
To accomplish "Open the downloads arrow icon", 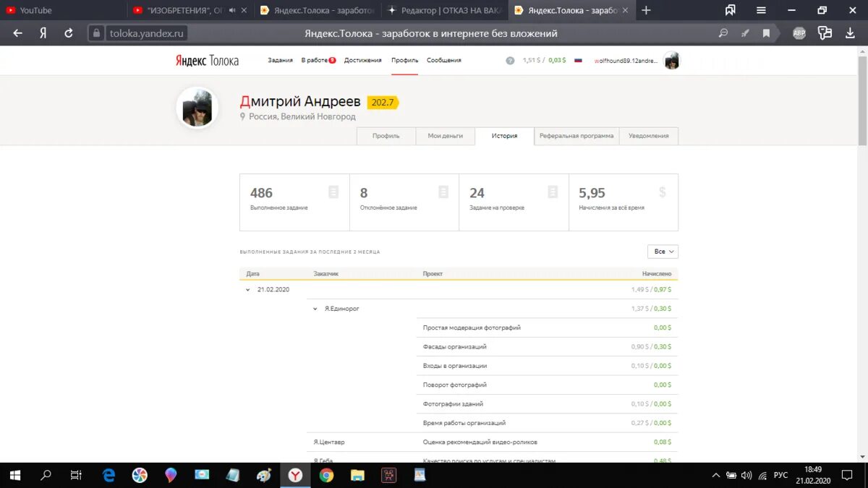I will tap(850, 33).
